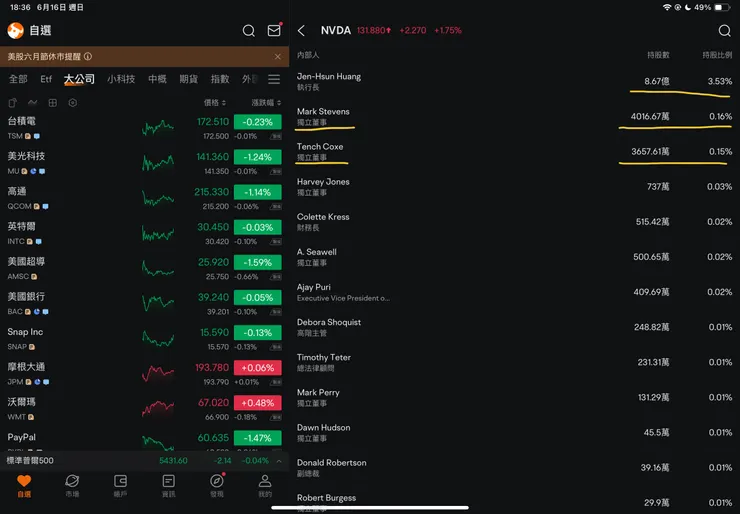The width and height of the screenshot is (740, 514).
Task: Open the watchlist settings hexagon icon
Action: (73, 102)
